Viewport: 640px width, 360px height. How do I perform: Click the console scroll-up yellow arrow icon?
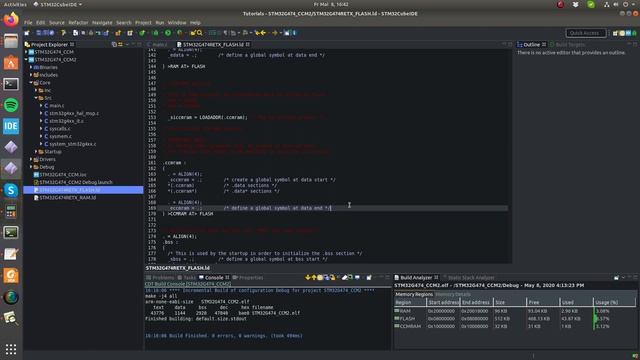click(314, 278)
